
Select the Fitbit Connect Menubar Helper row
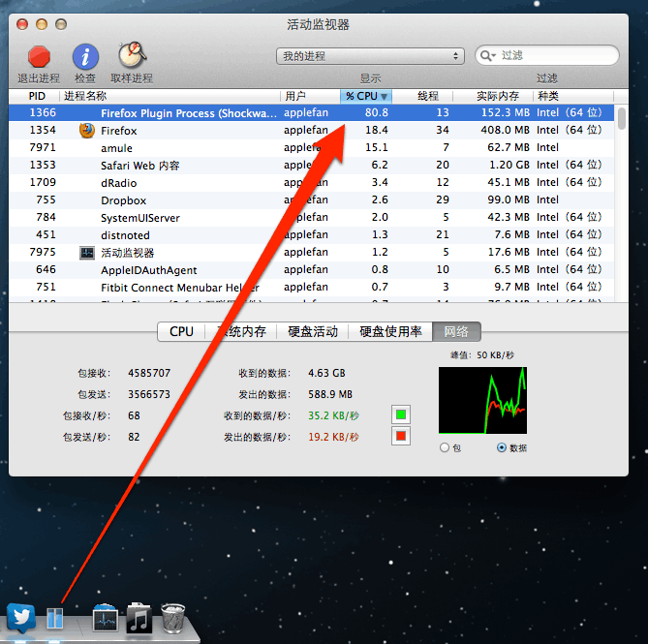(x=312, y=287)
